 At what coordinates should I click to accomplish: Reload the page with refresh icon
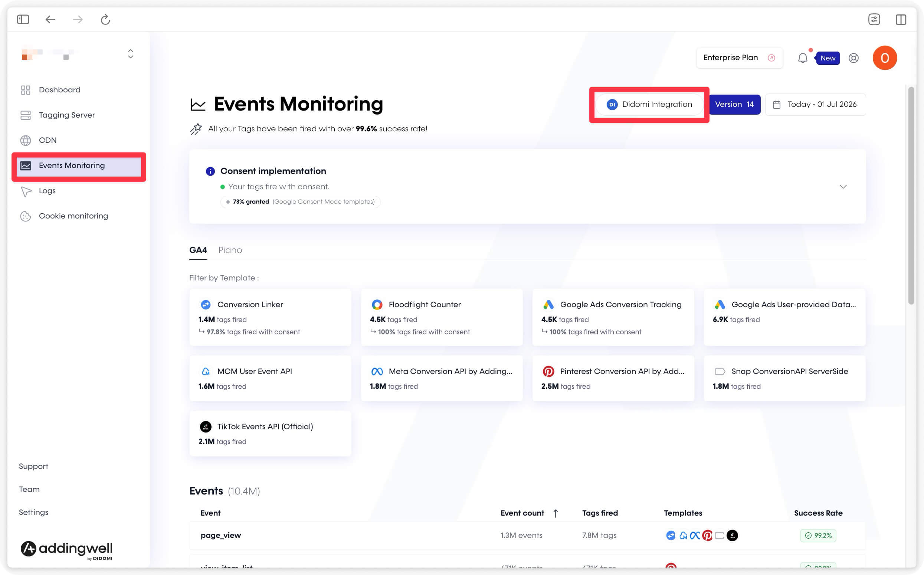click(x=105, y=19)
